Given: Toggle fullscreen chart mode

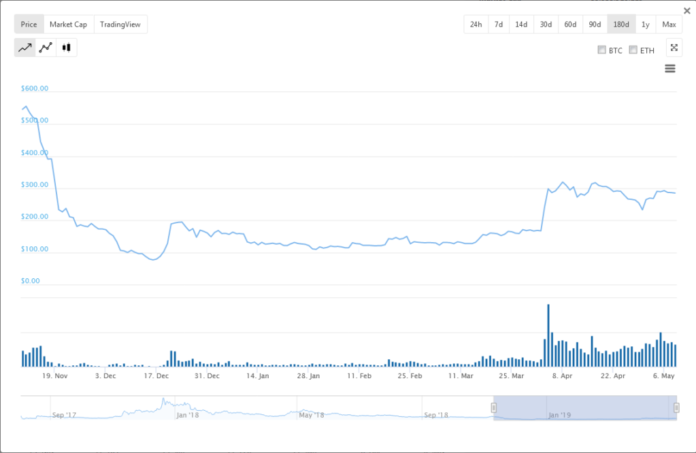Looking at the screenshot, I should tap(674, 47).
